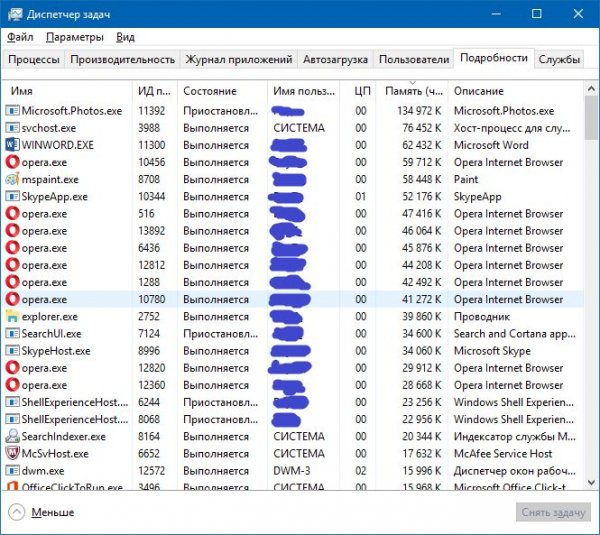The height and width of the screenshot is (535, 600).
Task: Select the 134 972 K memory value
Action: 419,111
